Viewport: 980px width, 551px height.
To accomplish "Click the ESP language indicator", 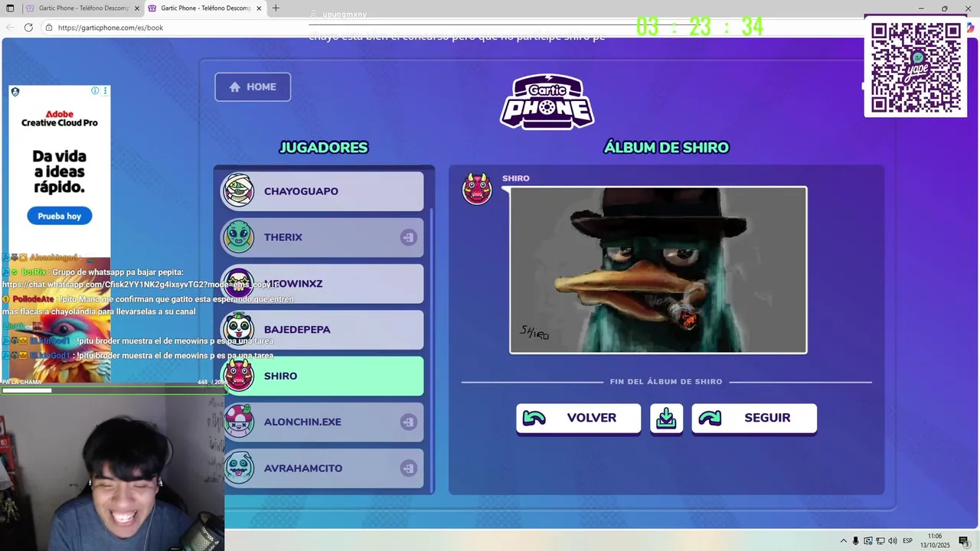I will [x=907, y=541].
